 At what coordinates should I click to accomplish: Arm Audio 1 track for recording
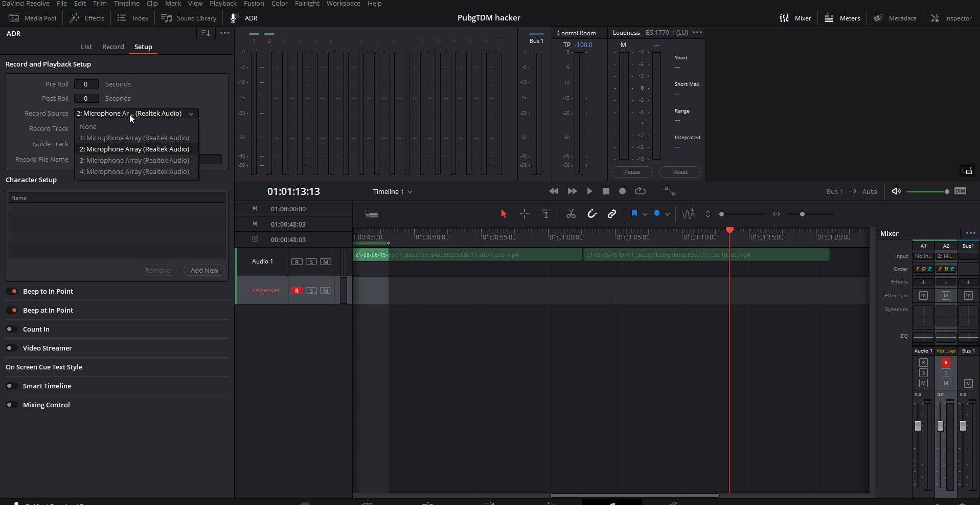297,262
